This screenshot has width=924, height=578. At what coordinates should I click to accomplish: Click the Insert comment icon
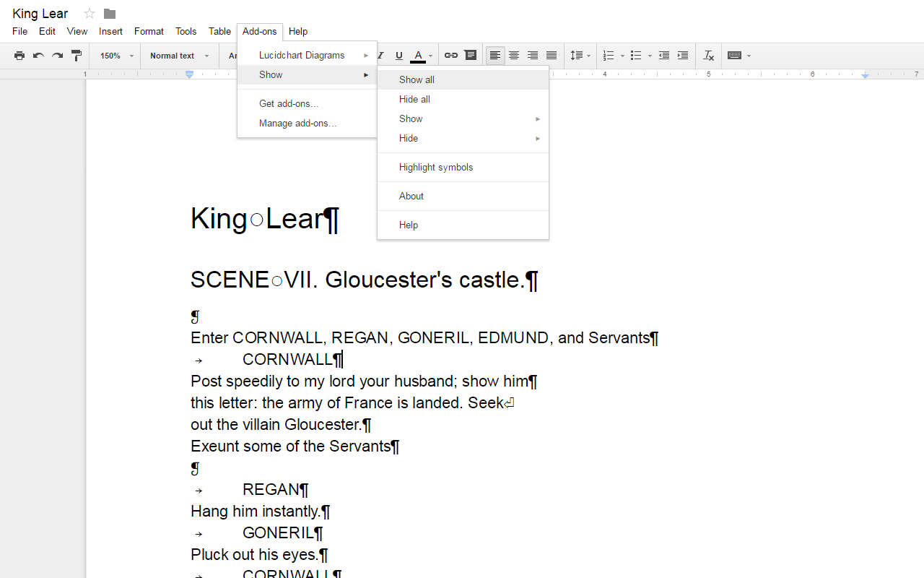pyautogui.click(x=470, y=56)
